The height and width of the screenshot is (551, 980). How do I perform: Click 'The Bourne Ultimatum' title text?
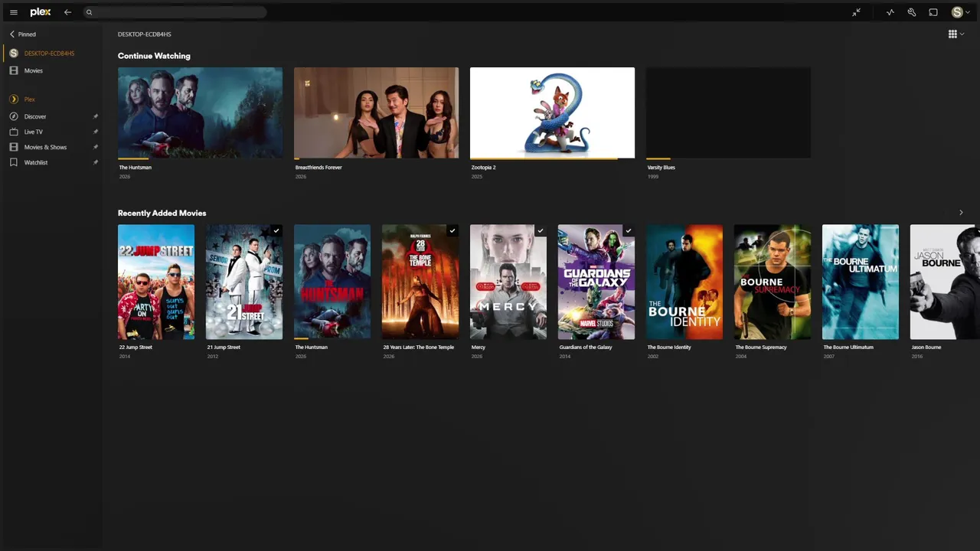coord(848,347)
